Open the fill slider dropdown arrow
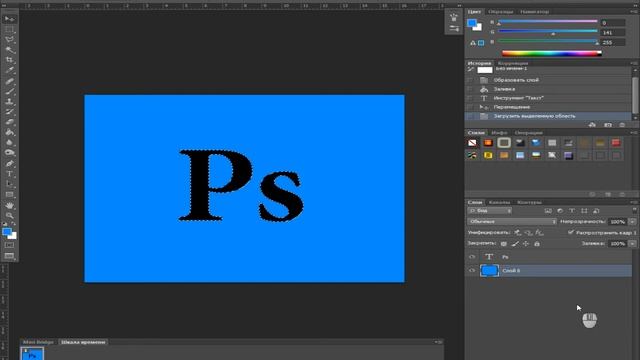Image resolution: width=640 pixels, height=360 pixels. pos(632,244)
